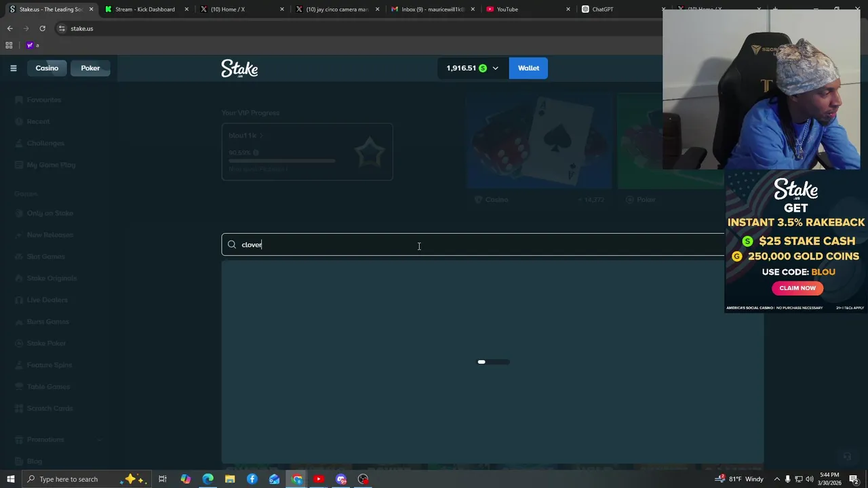Screen dimensions: 868x488
Task: Click the microphone tray icon
Action: pos(788,479)
